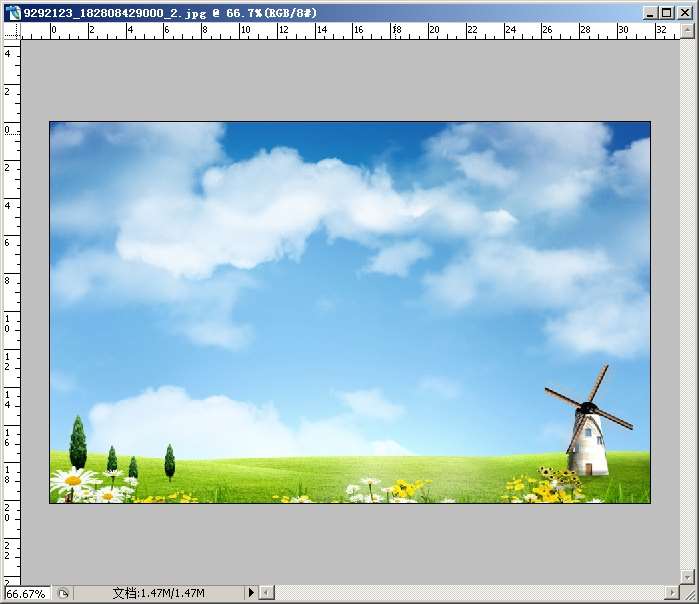Click the large white daisy in the canvas
This screenshot has width=699, height=604.
72,482
